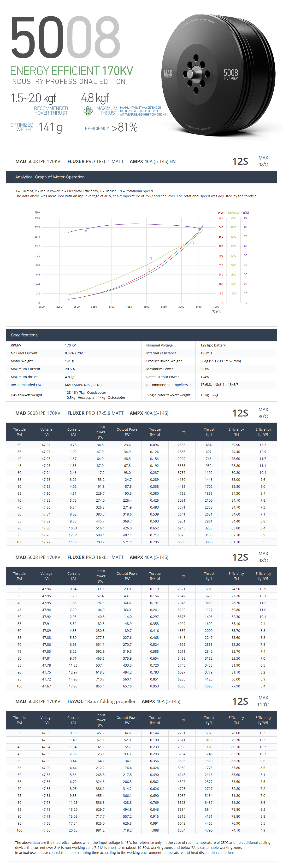This screenshot has height=868, width=283.
Task: Click the FLUXER PRO 17x5.8 MATT table title
Action: 95,413
